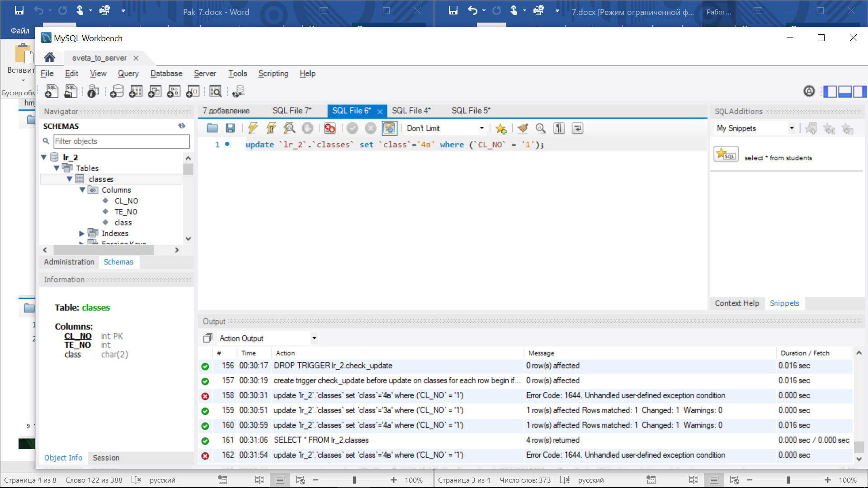Collapse the classes table node
This screenshot has height=488, width=868.
point(69,179)
